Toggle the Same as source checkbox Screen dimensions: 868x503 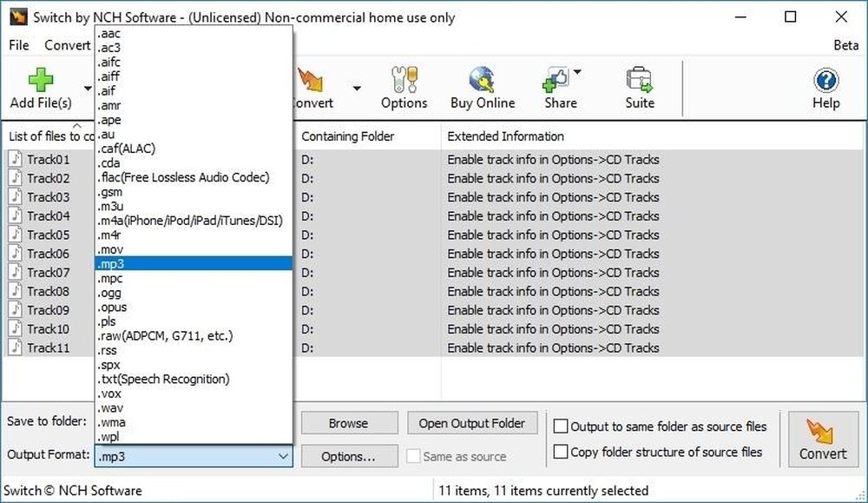pos(413,456)
